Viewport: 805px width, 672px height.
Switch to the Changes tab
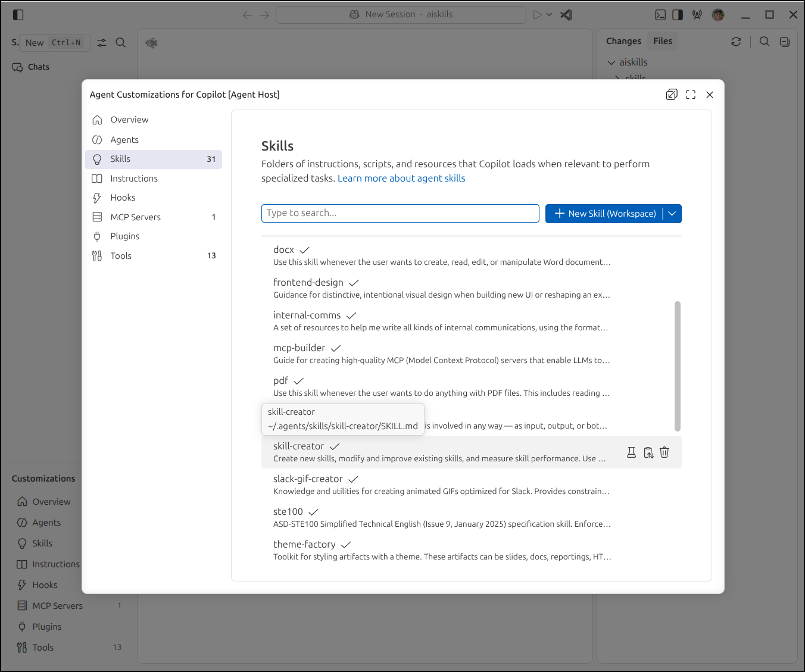(x=623, y=41)
